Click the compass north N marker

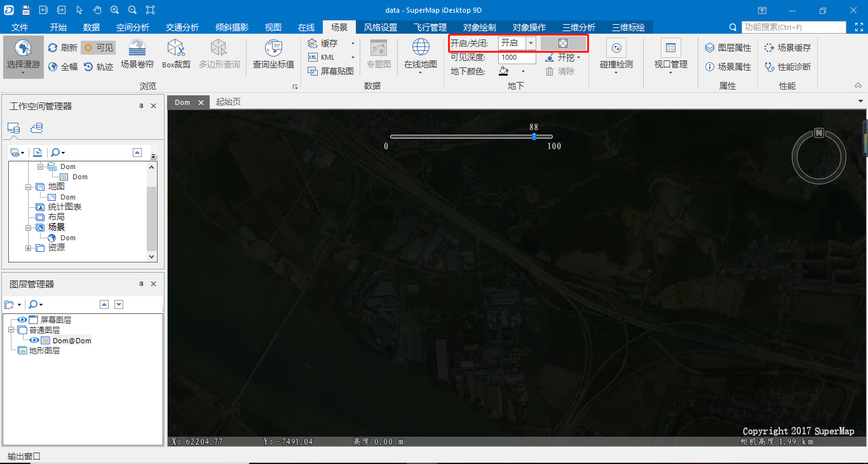tap(819, 133)
